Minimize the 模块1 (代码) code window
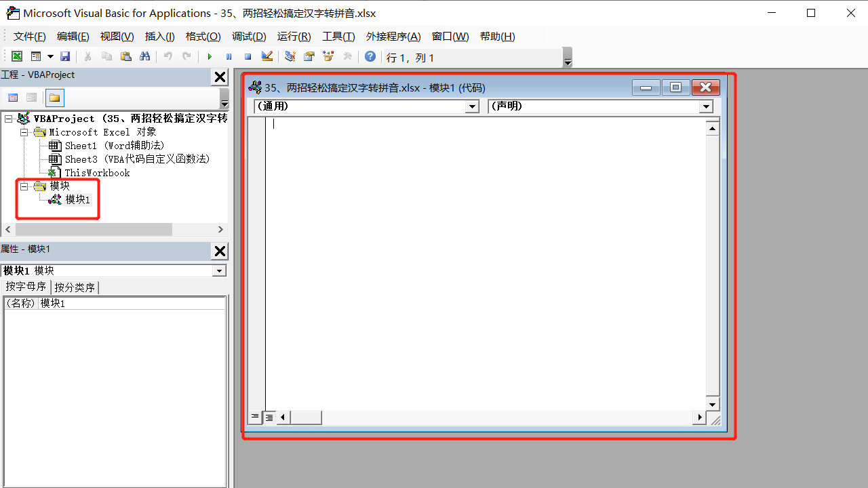868x488 pixels. [x=646, y=87]
